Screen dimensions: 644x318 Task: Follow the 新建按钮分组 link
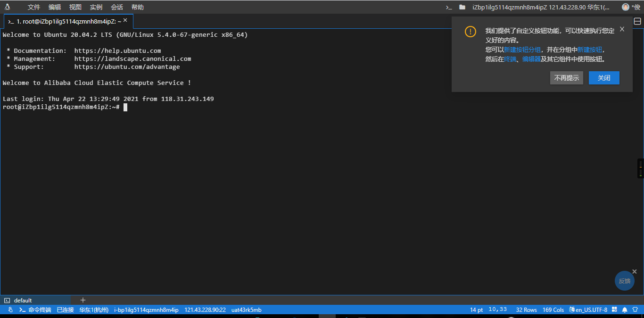tap(522, 50)
